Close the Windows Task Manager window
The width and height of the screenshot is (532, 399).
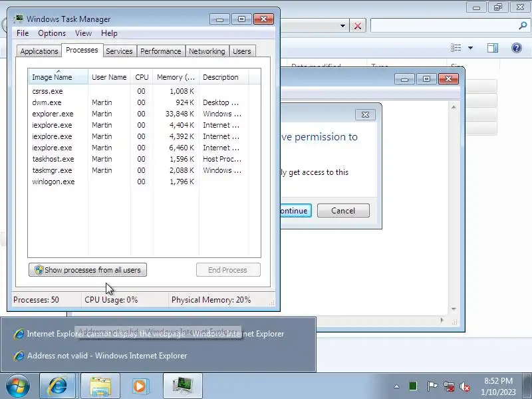(263, 19)
